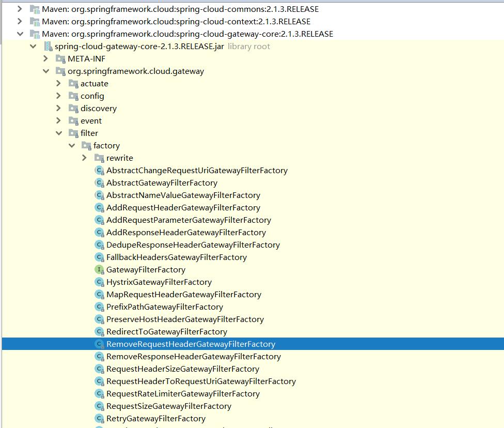
Task: Expand the spring-cloud-context Maven library node
Action: click(20, 21)
